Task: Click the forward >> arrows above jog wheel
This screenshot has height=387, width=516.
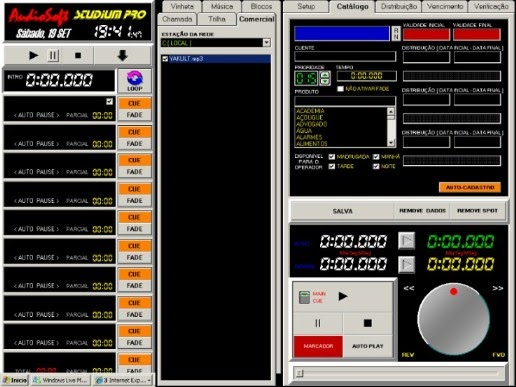Action: click(x=498, y=288)
